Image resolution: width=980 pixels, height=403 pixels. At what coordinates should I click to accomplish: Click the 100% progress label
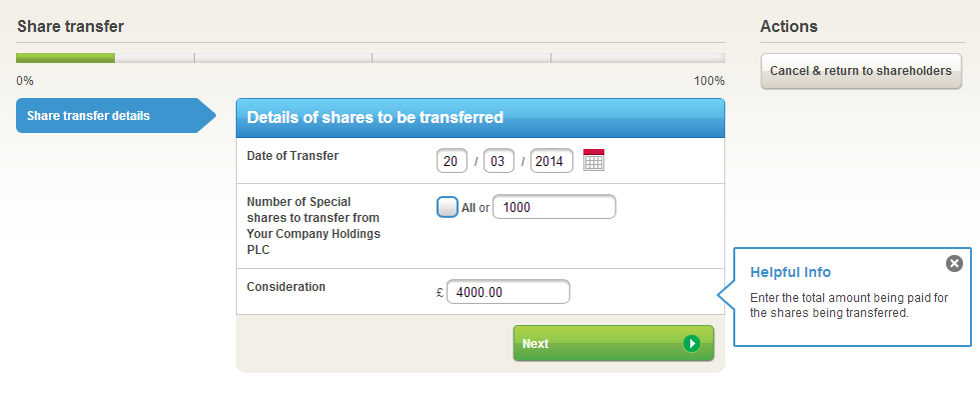pyautogui.click(x=709, y=81)
